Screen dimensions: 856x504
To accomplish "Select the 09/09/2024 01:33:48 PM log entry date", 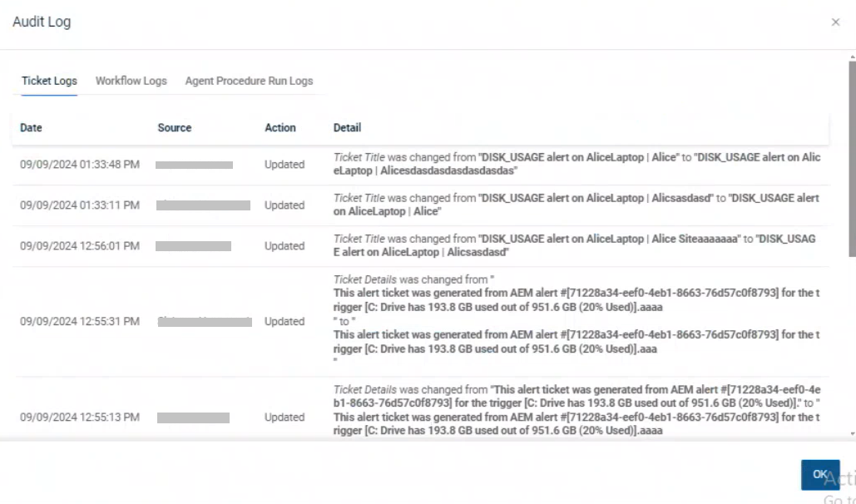I will [80, 165].
